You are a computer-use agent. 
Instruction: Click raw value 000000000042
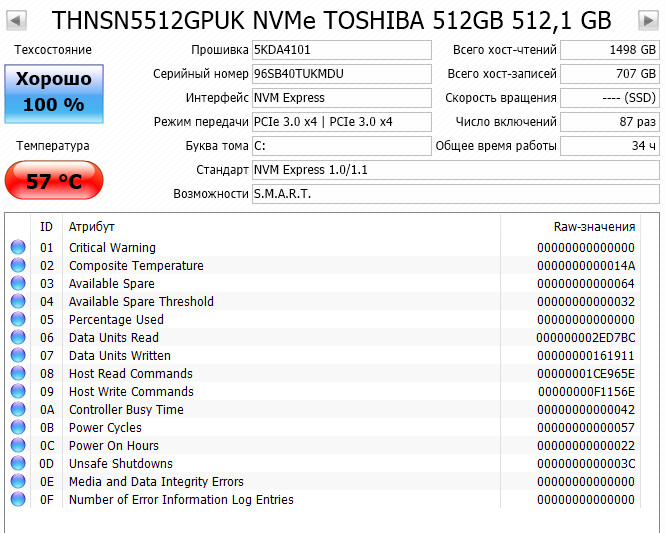click(x=586, y=410)
